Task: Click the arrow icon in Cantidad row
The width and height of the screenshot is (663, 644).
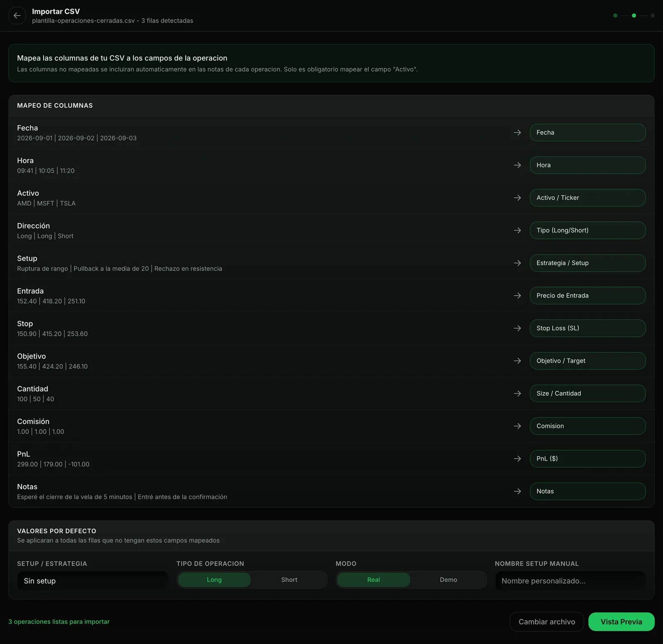Action: tap(518, 393)
